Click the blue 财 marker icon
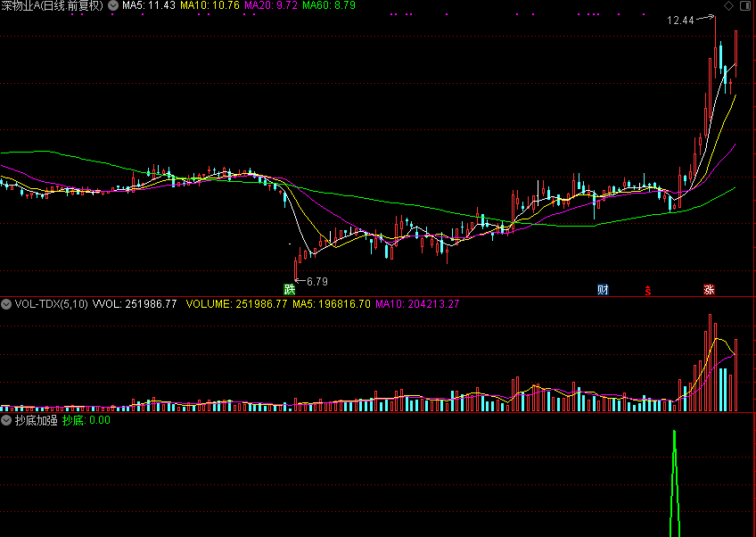Image resolution: width=756 pixels, height=537 pixels. pyautogui.click(x=604, y=290)
